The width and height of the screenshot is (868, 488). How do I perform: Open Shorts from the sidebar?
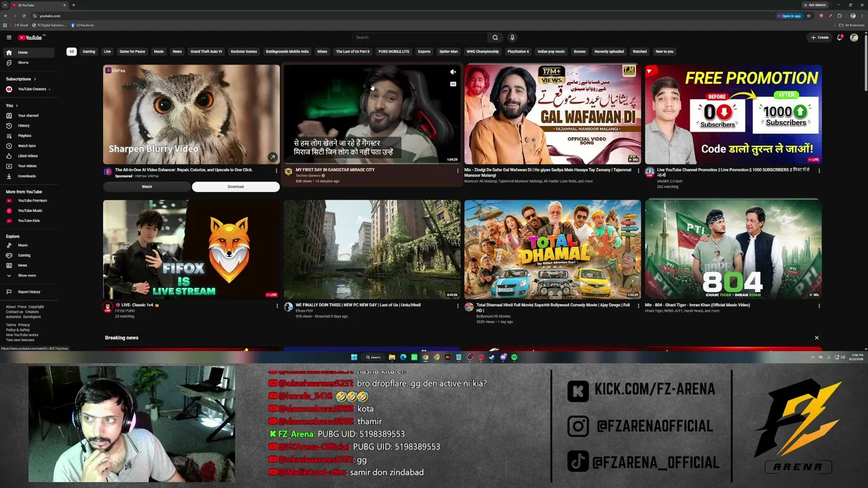pyautogui.click(x=28, y=62)
